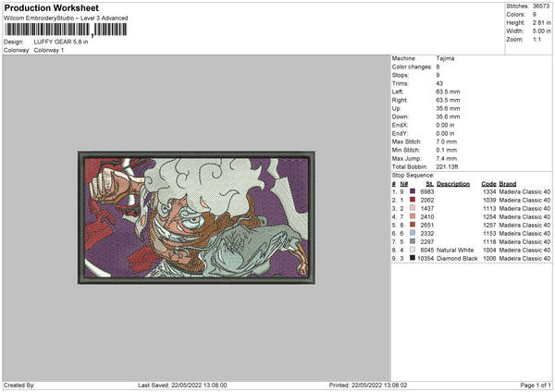This screenshot has height=392, width=555.
Task: Click the Total Bobbin value 221.13ft
Action: coord(447,166)
